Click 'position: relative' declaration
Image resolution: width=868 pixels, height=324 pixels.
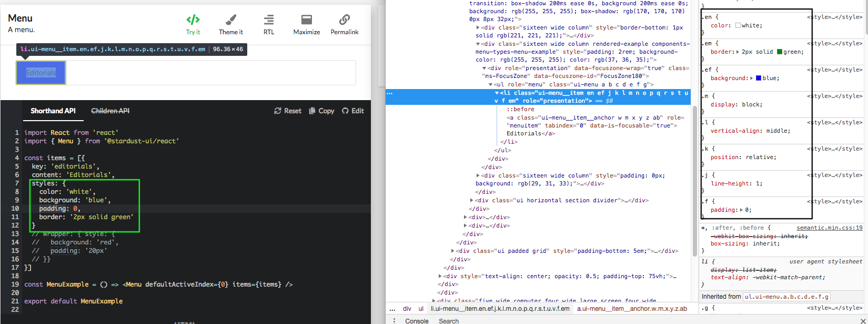(x=743, y=157)
